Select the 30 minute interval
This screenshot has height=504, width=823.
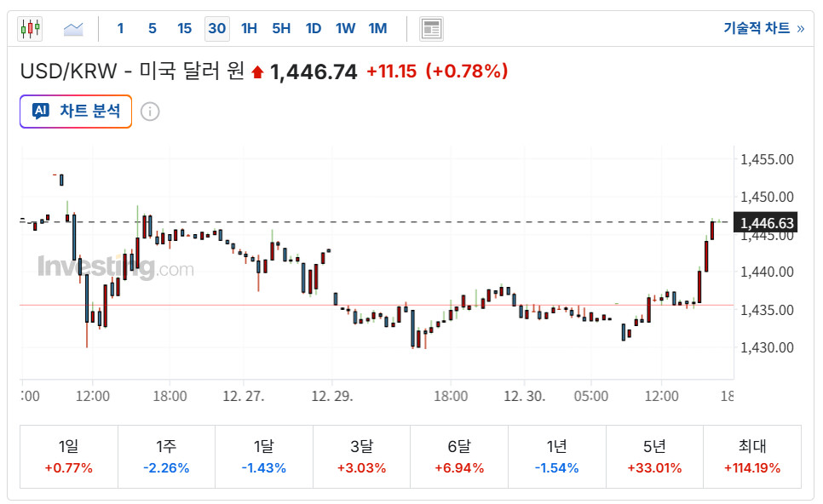tap(217, 28)
